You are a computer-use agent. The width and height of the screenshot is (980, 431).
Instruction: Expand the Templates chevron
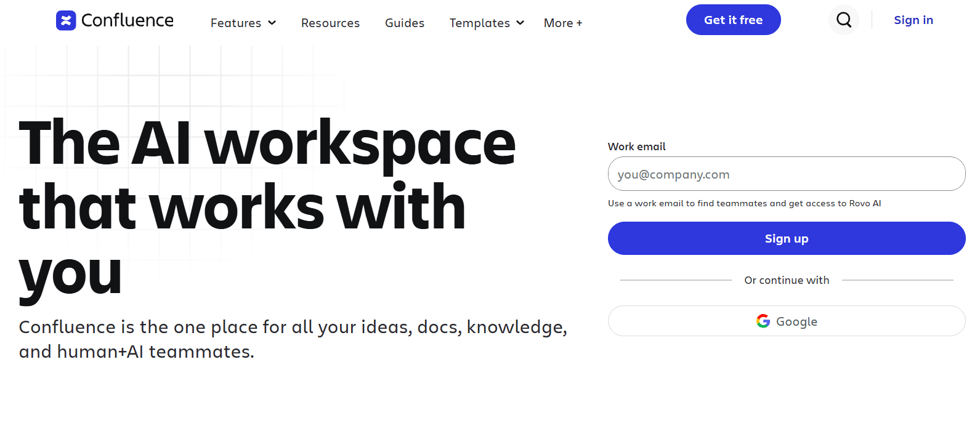520,23
